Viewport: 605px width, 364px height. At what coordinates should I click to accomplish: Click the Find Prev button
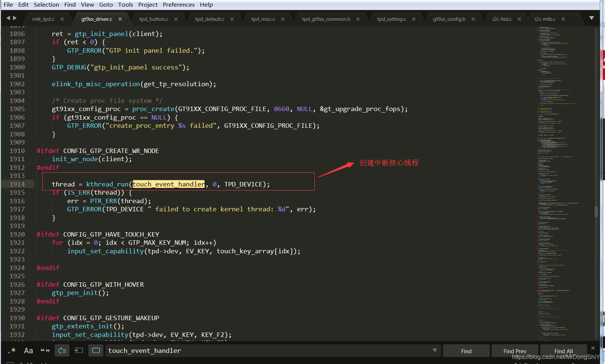(x=515, y=351)
